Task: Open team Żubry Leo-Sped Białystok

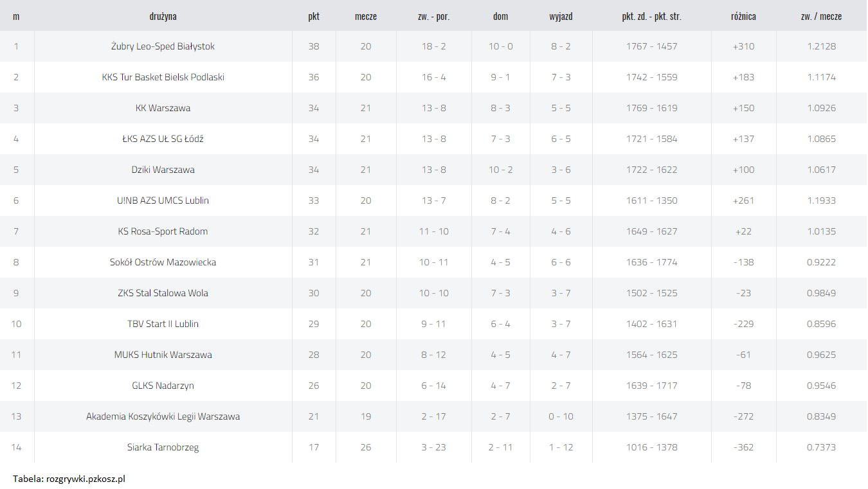Action: coord(163,46)
